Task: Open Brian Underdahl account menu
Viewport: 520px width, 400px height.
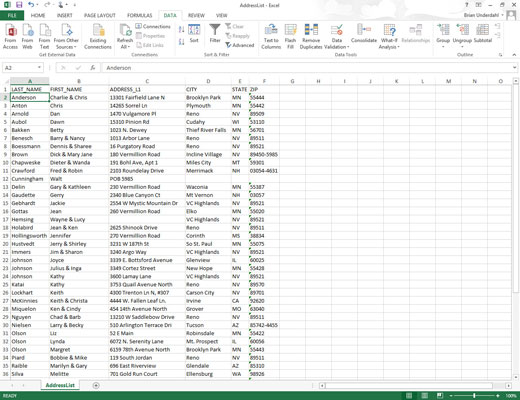Action: coord(483,15)
